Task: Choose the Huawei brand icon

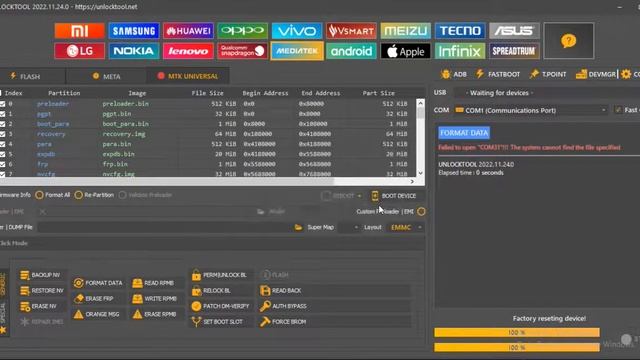Action: pyautogui.click(x=188, y=31)
